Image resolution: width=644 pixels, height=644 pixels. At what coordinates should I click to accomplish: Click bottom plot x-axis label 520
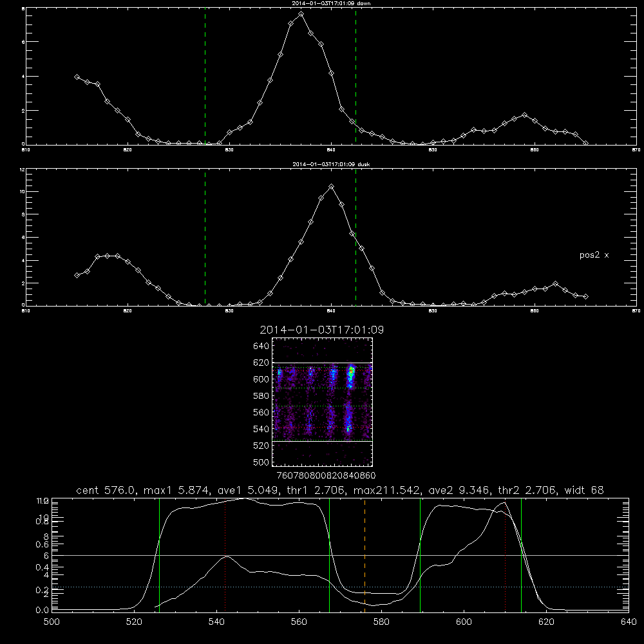[134, 622]
